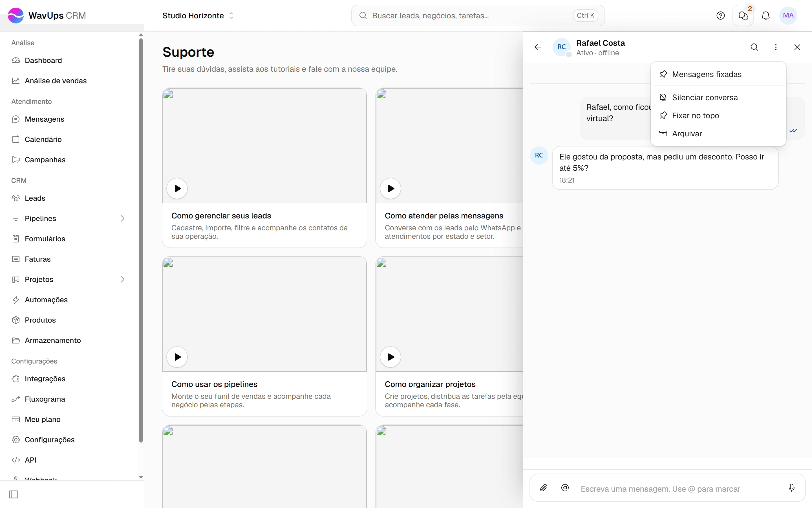
Task: Choose 'Silenciar conversa' in the menu
Action: (x=718, y=97)
